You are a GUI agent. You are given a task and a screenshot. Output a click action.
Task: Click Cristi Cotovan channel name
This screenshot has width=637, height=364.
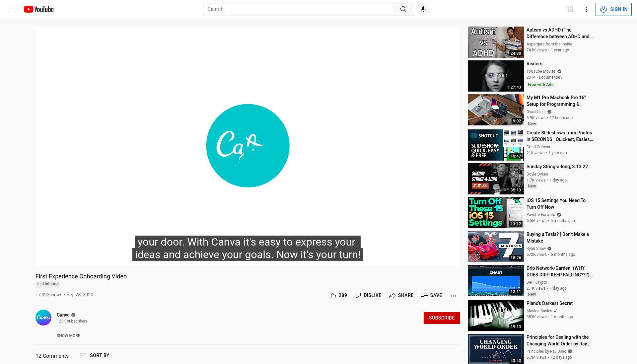(539, 147)
